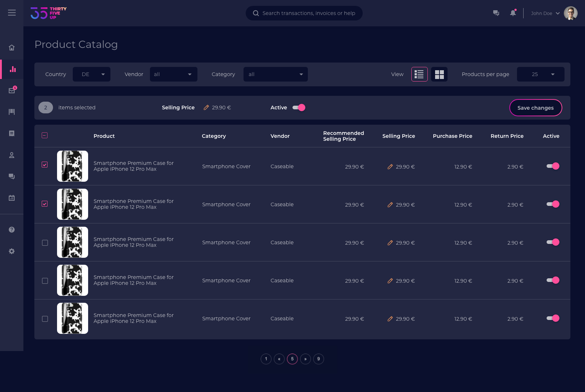
Task: Open the receipt sidebar icon
Action: 12,133
